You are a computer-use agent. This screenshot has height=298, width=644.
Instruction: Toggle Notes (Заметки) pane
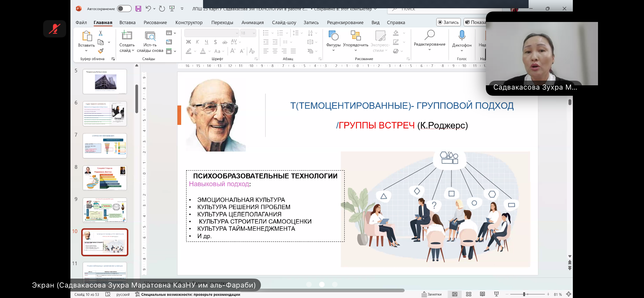(432, 294)
